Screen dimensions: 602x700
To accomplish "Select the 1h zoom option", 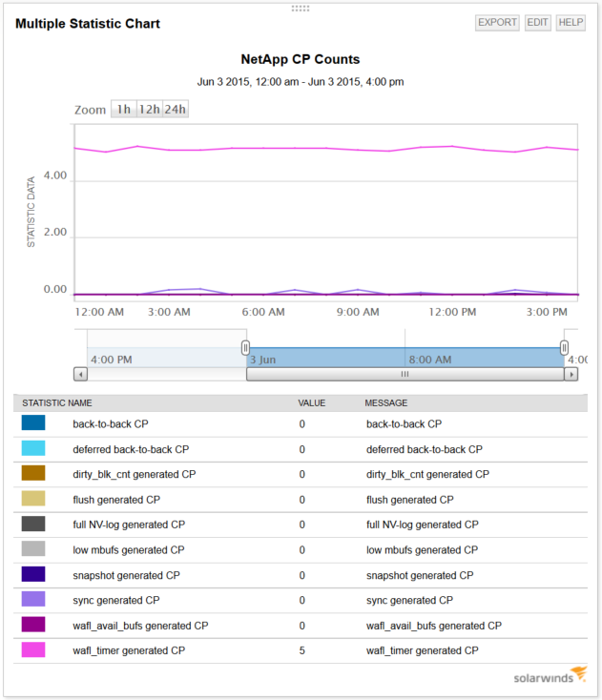I will pos(124,109).
